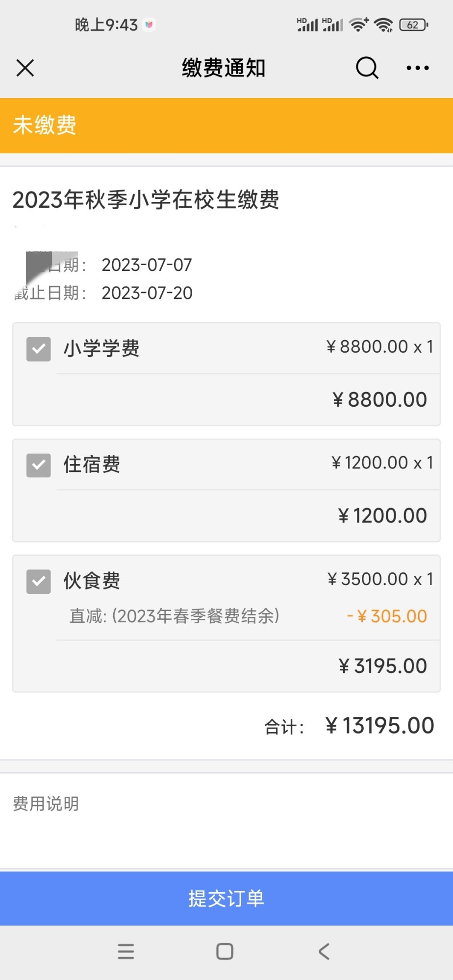Toggle the 住宿费 checkbox

click(x=39, y=465)
